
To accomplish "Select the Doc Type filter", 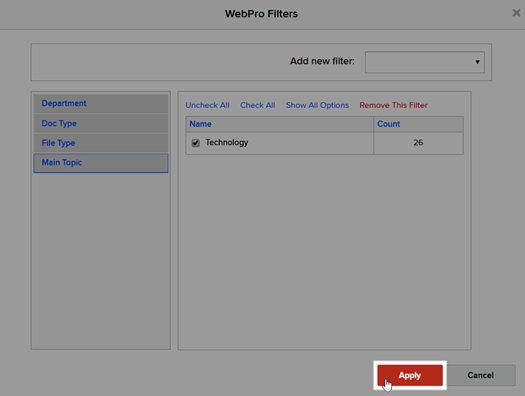I will 101,124.
